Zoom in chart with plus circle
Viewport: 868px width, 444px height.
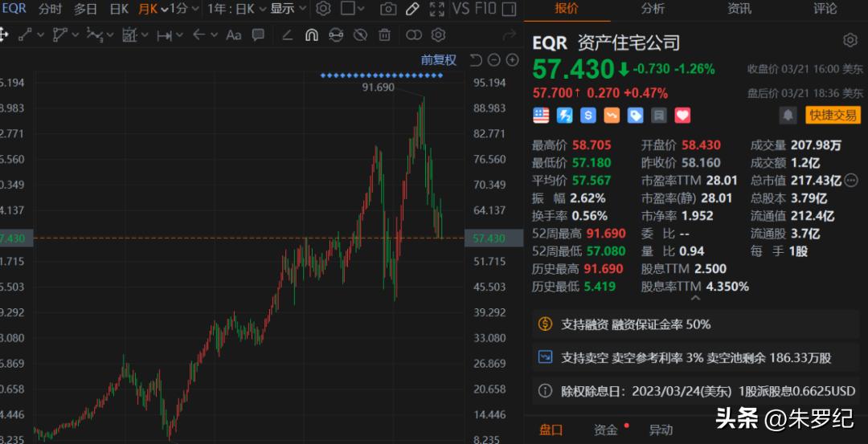513,60
